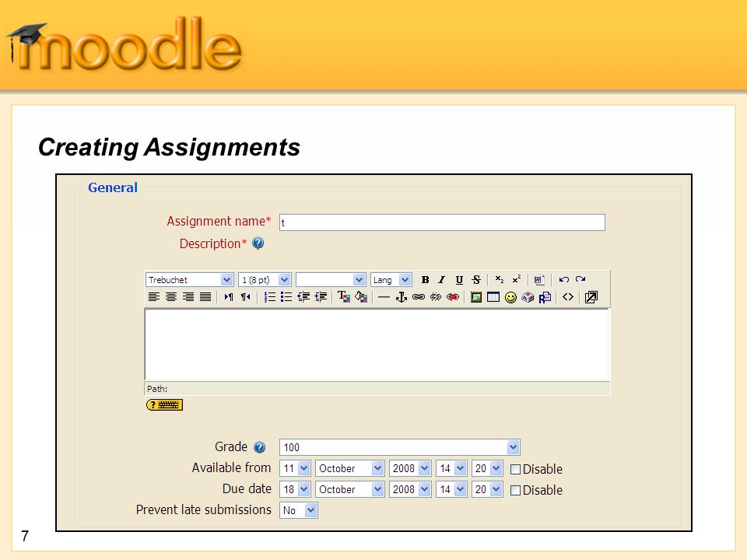Open the blank style dropdown
Screen dimensions: 747x560
click(331, 280)
